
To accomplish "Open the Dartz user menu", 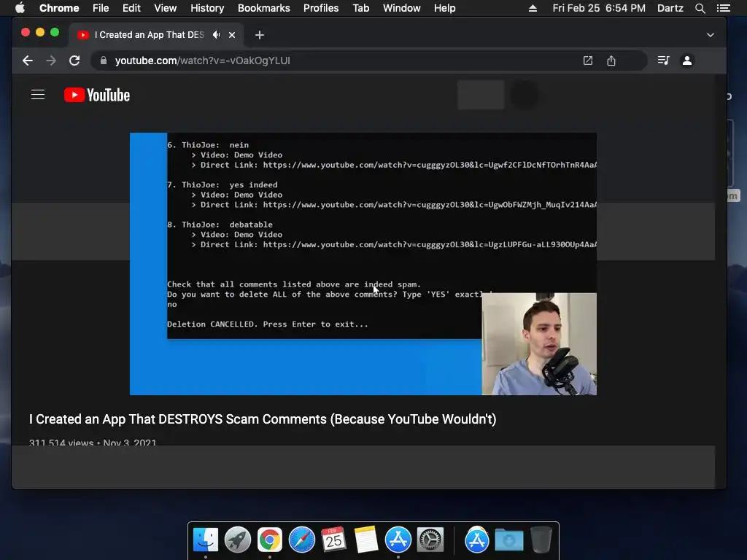I will [670, 8].
